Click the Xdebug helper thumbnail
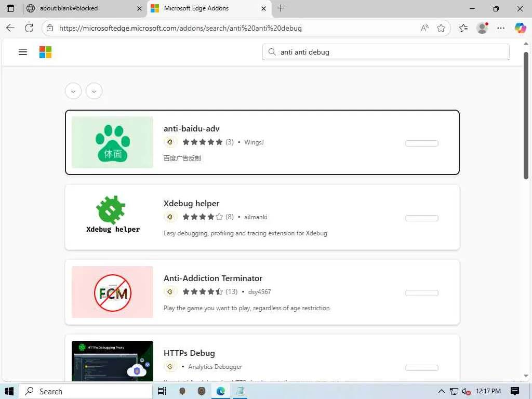The image size is (532, 399). tap(112, 217)
